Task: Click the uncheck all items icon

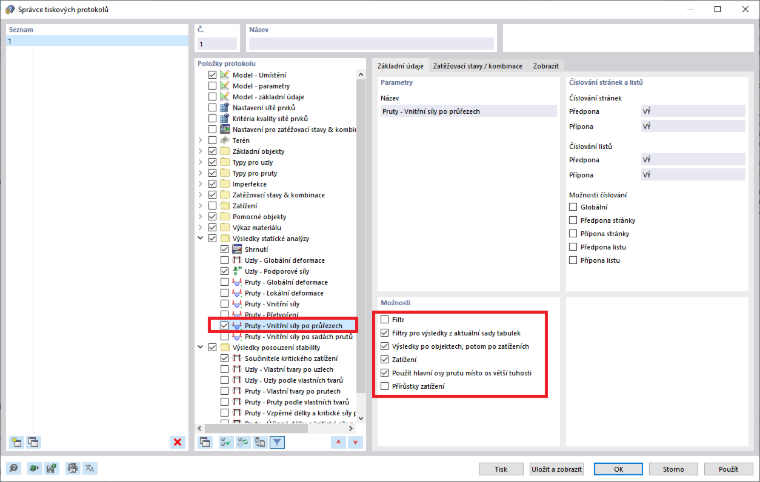Action: pos(243,442)
